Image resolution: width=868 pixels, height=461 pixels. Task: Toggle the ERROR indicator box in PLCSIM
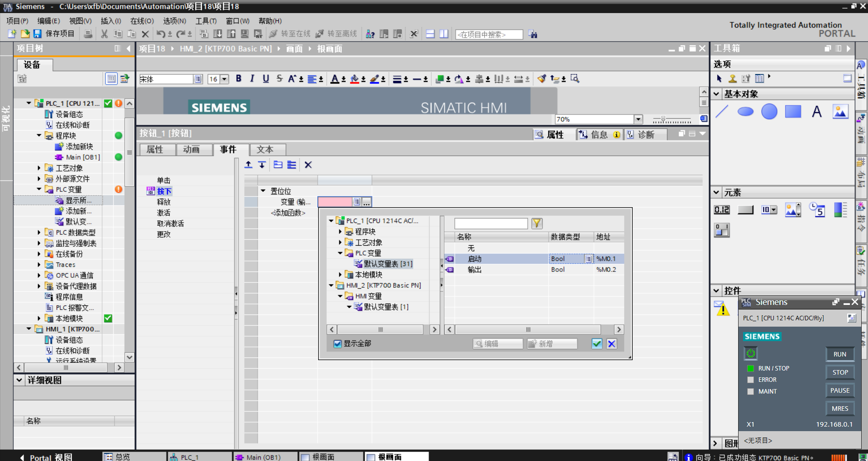(750, 380)
